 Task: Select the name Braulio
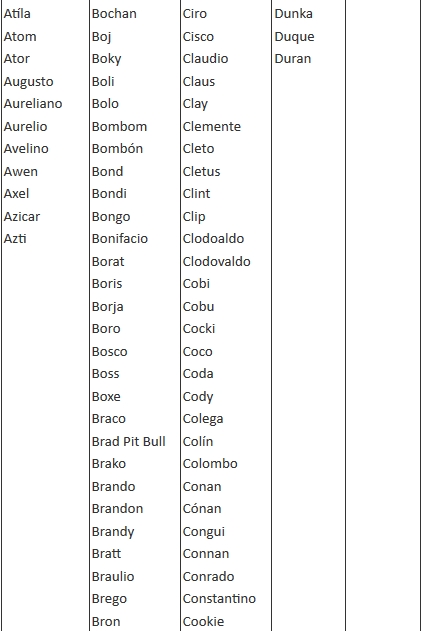tap(113, 576)
